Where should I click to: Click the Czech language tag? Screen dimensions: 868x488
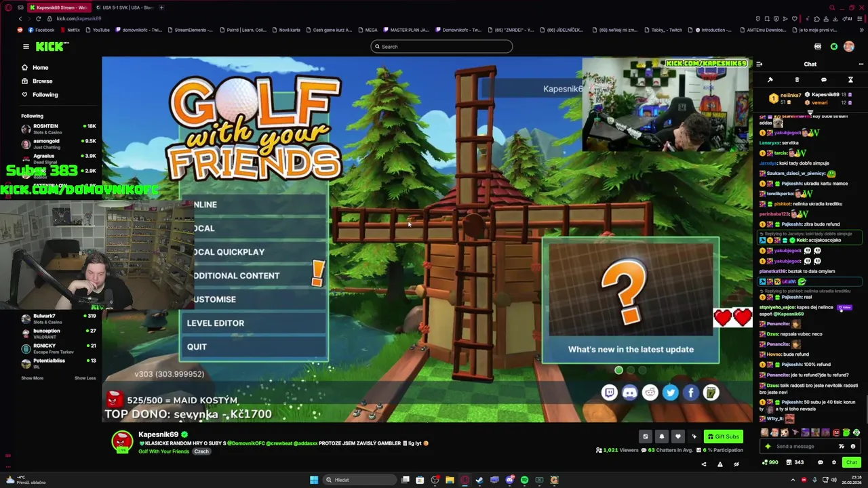point(201,451)
